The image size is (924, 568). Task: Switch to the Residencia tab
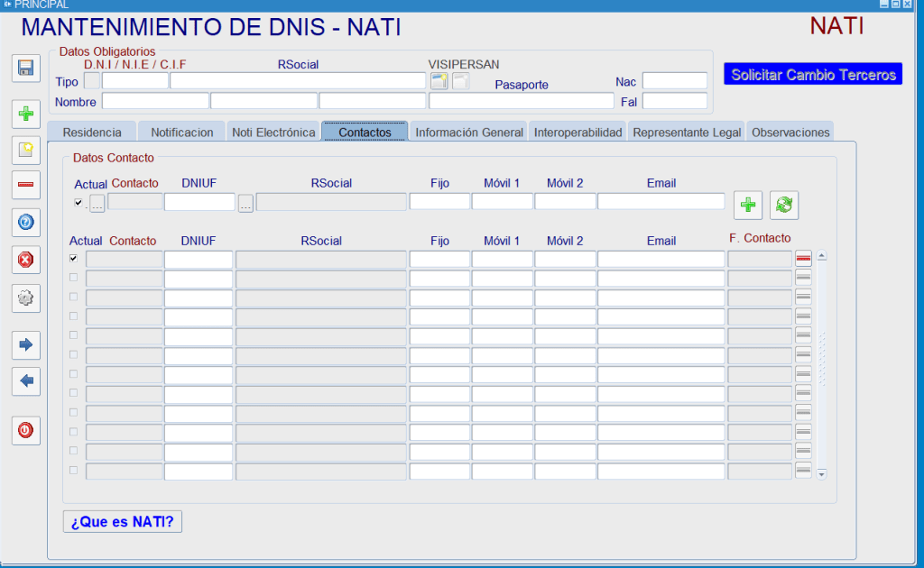(x=92, y=132)
